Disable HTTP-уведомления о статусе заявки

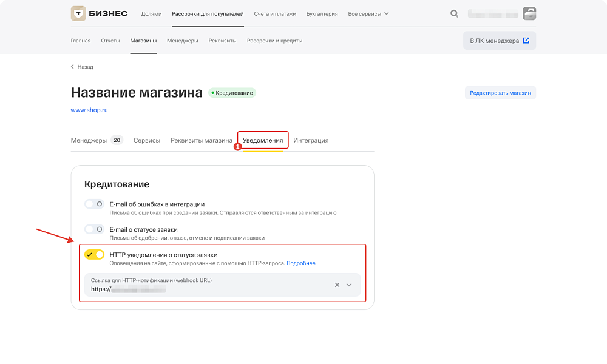tap(95, 255)
